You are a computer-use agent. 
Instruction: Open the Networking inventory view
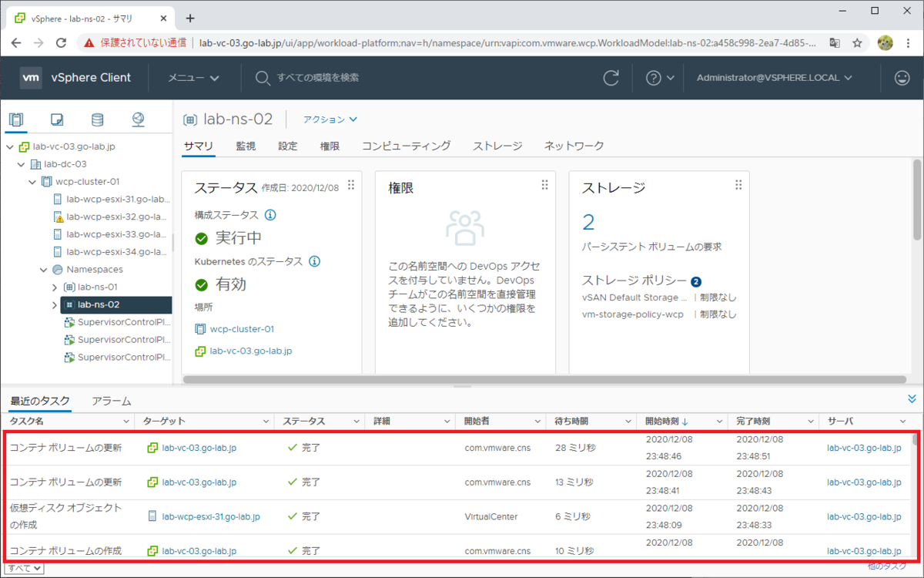[138, 119]
